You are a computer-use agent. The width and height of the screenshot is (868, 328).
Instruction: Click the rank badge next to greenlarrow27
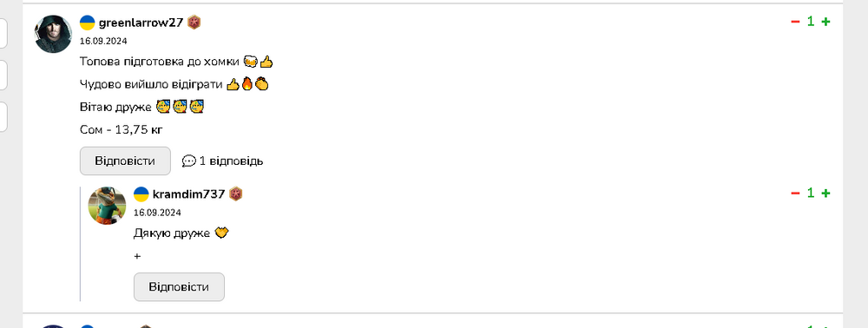[194, 23]
